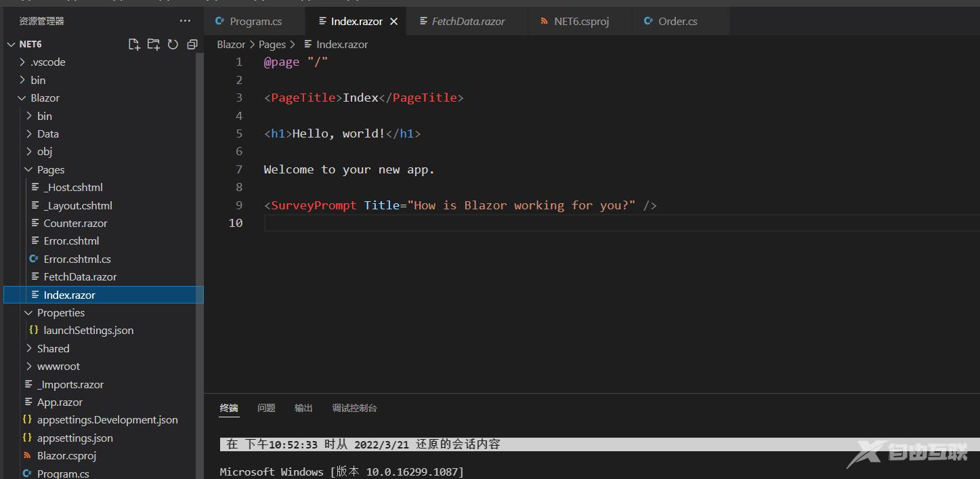Expand the .vscode folder
Viewport: 980px width, 479px height.
[47, 62]
